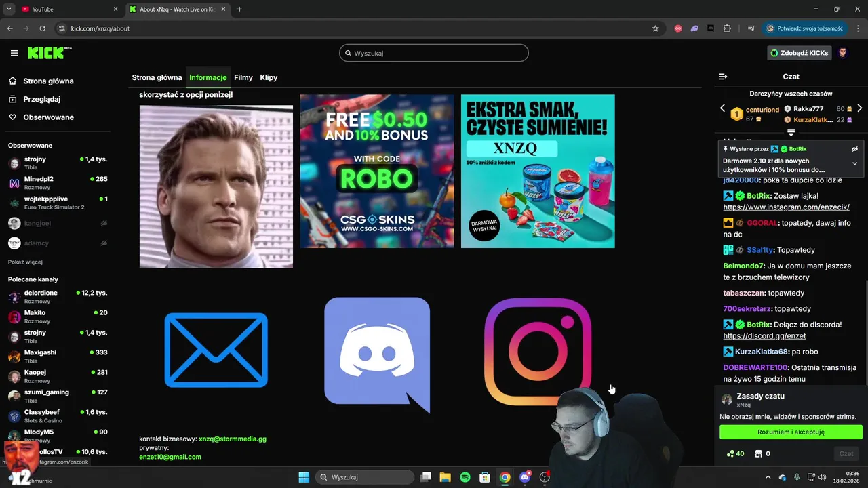Open Chrome media controls icon
Image resolution: width=868 pixels, height=488 pixels.
pos(751,28)
